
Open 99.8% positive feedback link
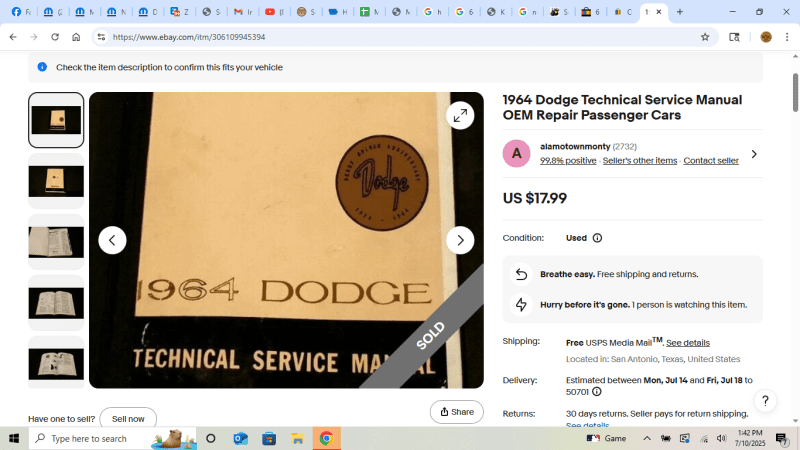tap(568, 160)
